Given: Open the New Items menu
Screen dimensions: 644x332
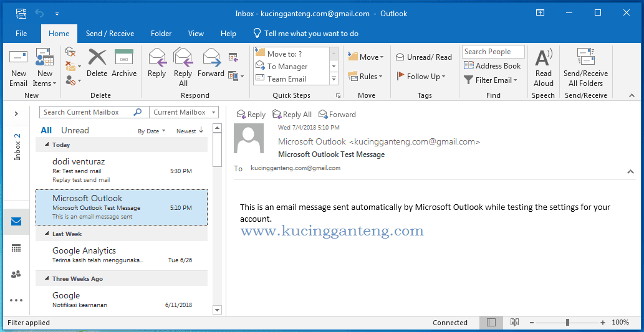Looking at the screenshot, I should (44, 68).
